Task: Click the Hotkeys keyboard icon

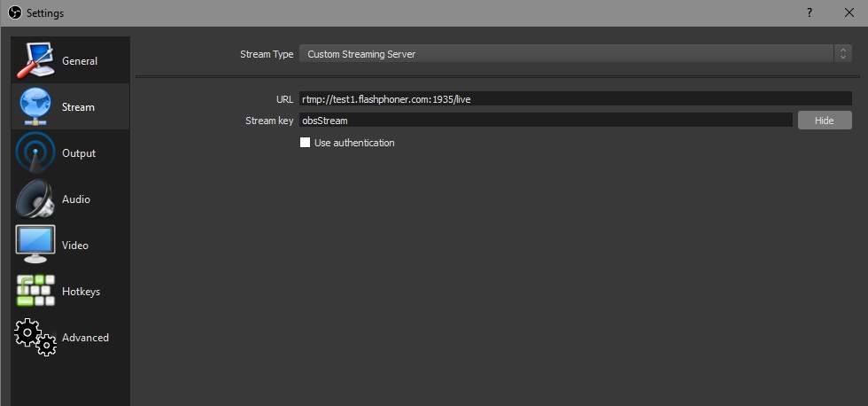Action: point(35,292)
